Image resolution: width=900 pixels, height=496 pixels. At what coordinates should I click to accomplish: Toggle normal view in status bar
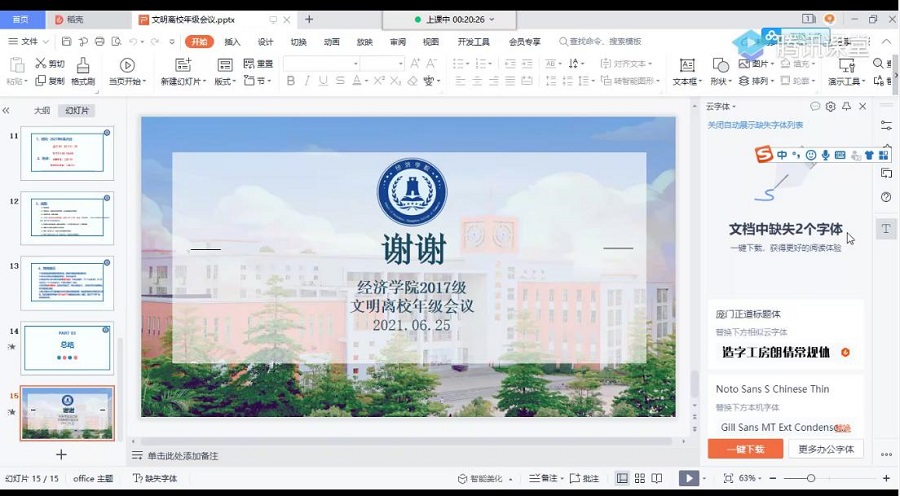coord(622,479)
